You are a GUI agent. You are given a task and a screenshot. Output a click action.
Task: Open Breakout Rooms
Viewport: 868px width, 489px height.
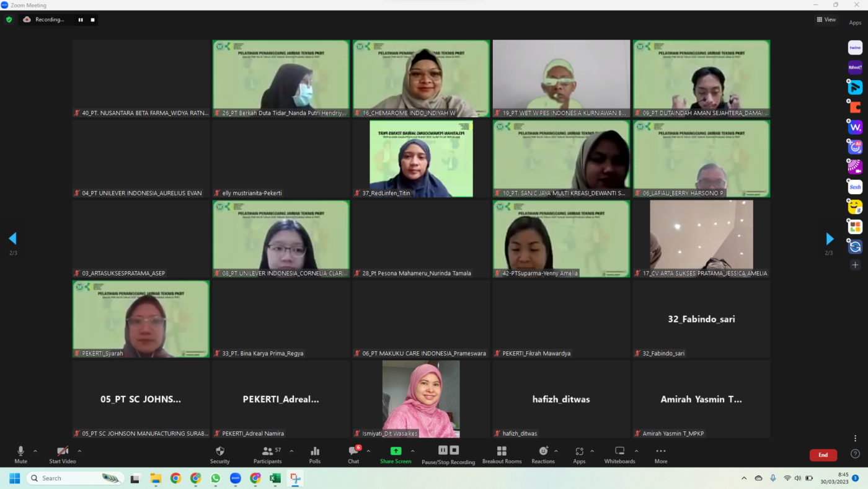(502, 454)
